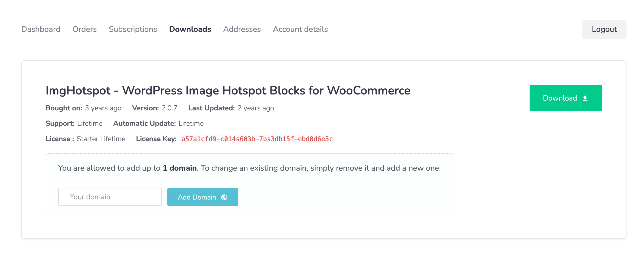Open the Dashboard tab
This screenshot has height=259, width=644.
[x=41, y=29]
